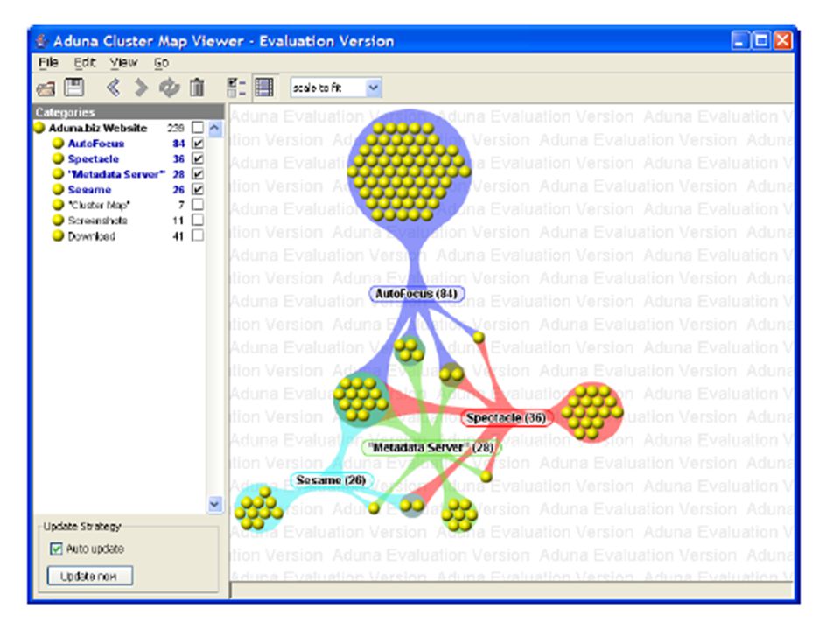Click the categories scrollbar down arrow

tap(215, 504)
